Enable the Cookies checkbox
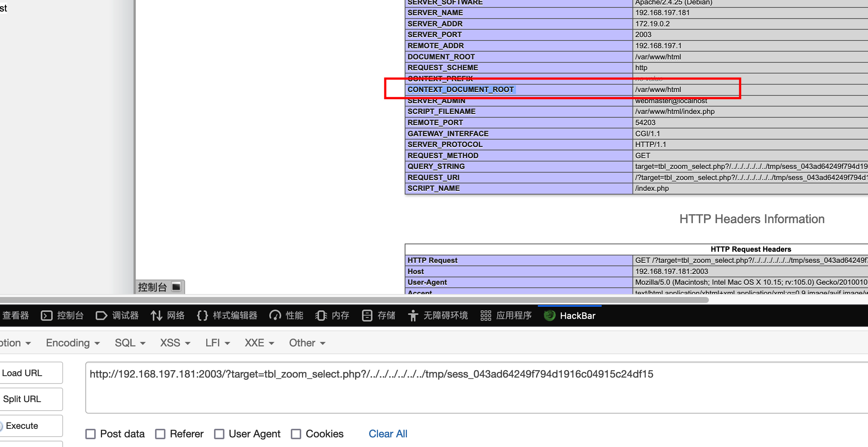The image size is (868, 447). click(x=296, y=434)
